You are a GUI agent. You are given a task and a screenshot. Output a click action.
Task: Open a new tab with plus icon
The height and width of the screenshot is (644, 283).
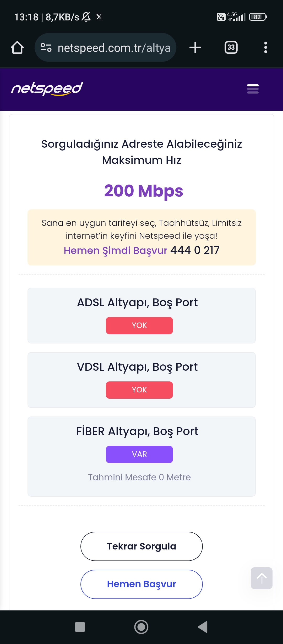(x=195, y=48)
